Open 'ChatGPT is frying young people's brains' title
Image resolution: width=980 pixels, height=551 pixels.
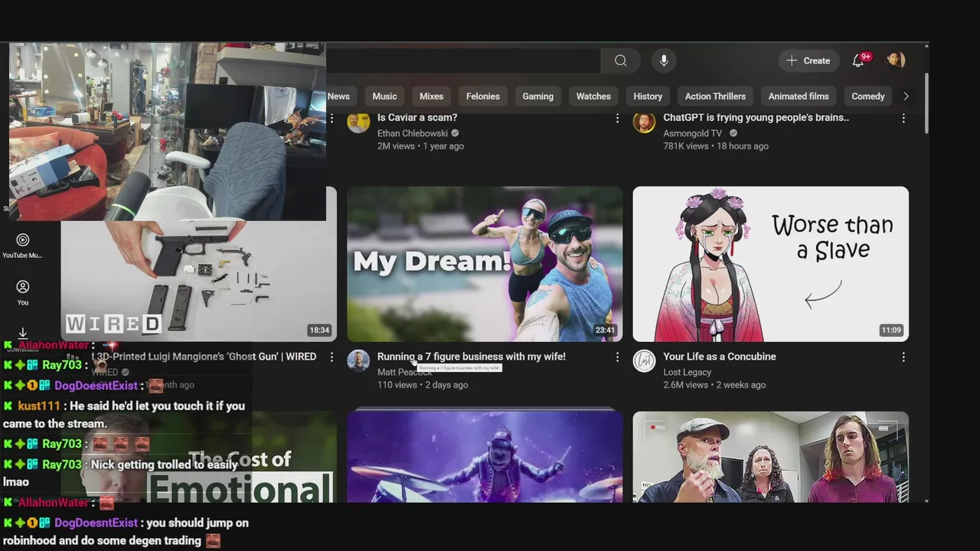click(756, 118)
